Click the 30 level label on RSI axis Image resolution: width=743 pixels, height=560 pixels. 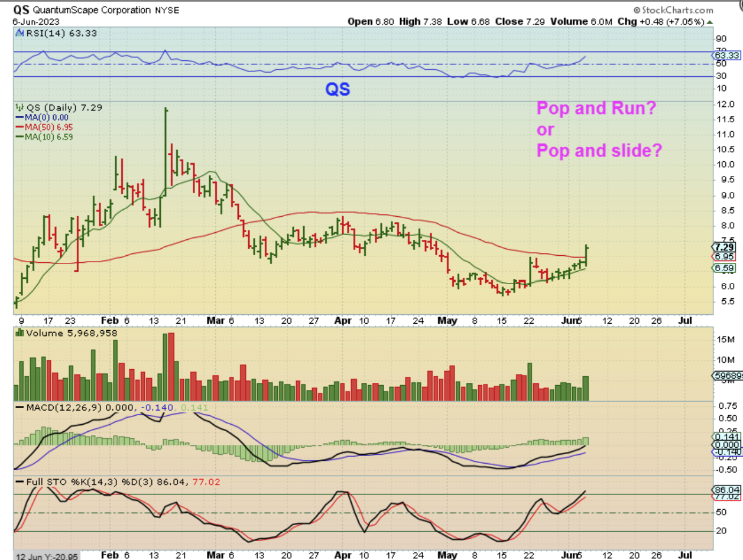[x=721, y=76]
